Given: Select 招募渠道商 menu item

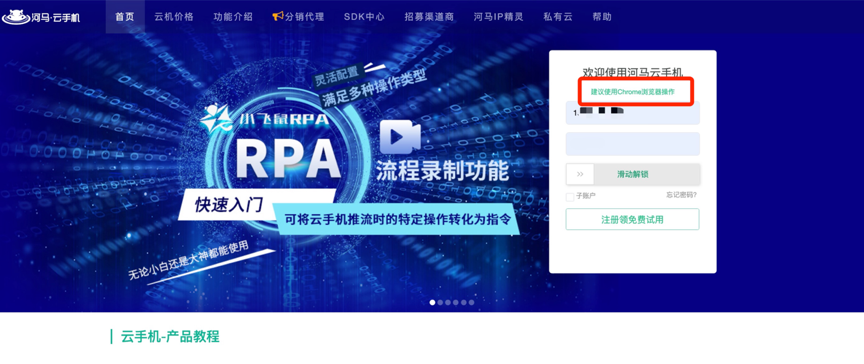Looking at the screenshot, I should coord(429,17).
